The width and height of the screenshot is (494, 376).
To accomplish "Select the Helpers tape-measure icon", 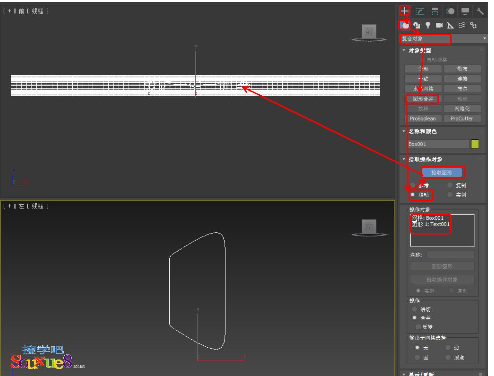I will [x=450, y=25].
